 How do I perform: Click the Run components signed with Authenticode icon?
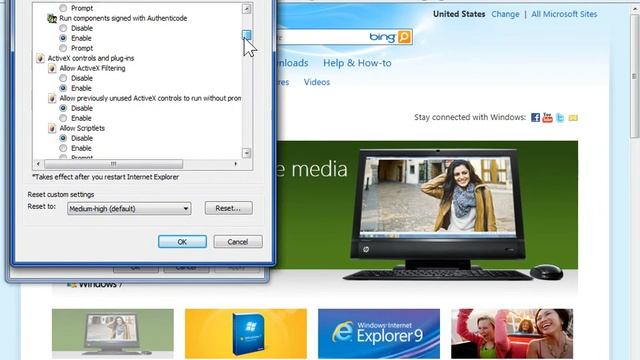[x=52, y=18]
